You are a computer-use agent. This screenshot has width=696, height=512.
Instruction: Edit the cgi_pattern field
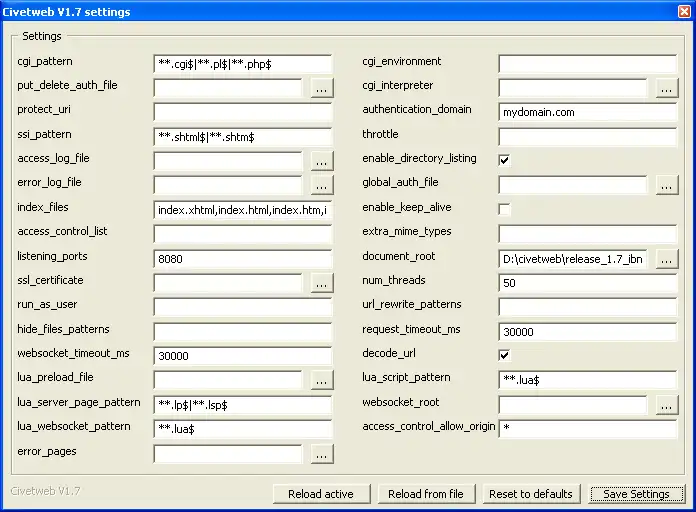point(243,64)
